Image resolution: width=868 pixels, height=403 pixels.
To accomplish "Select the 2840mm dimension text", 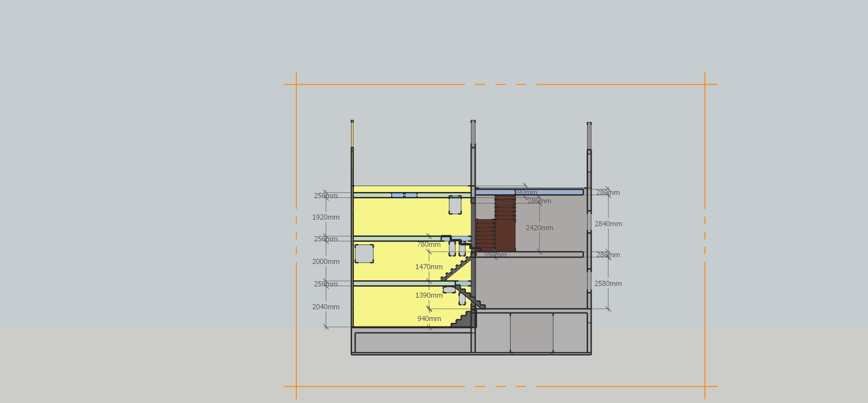I will click(x=608, y=224).
